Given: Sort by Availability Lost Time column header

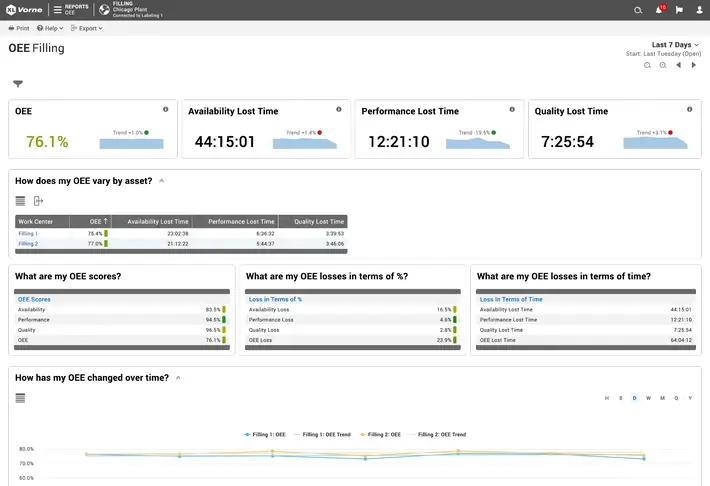Looking at the screenshot, I should [152, 221].
